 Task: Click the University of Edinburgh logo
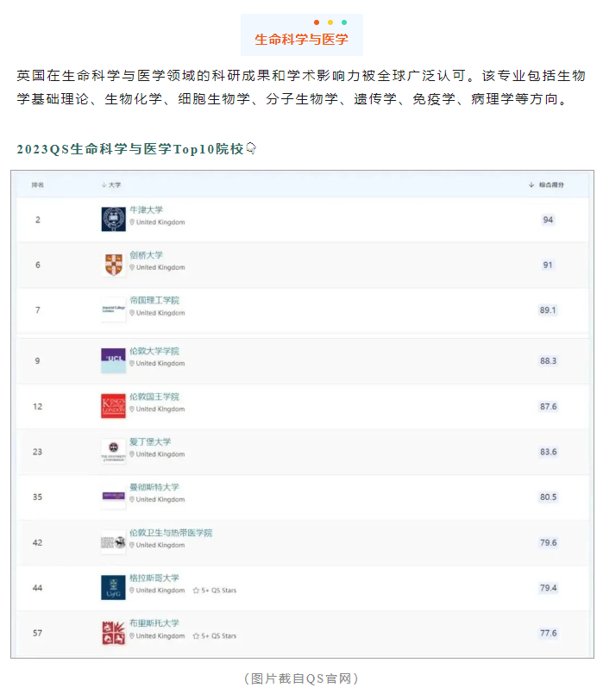point(114,452)
